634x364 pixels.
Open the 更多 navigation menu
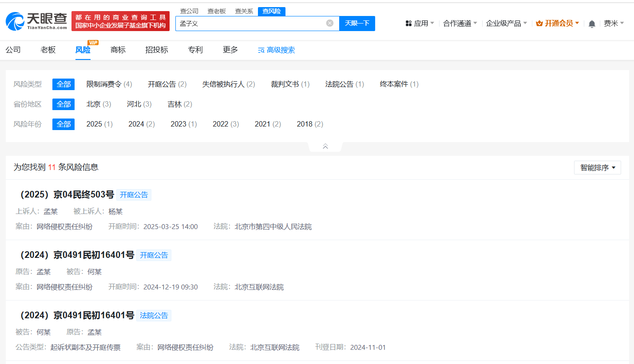point(230,50)
